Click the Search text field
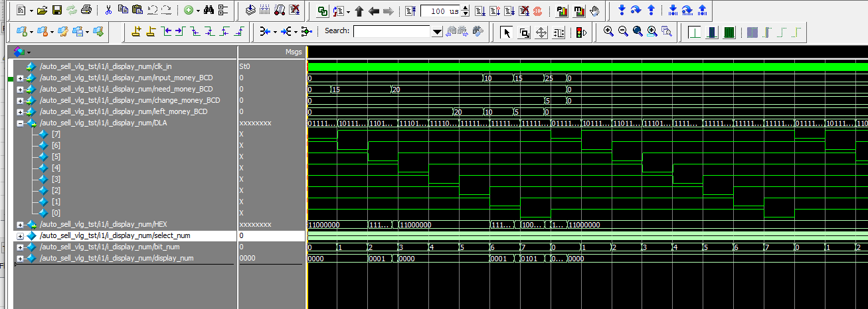 (392, 31)
